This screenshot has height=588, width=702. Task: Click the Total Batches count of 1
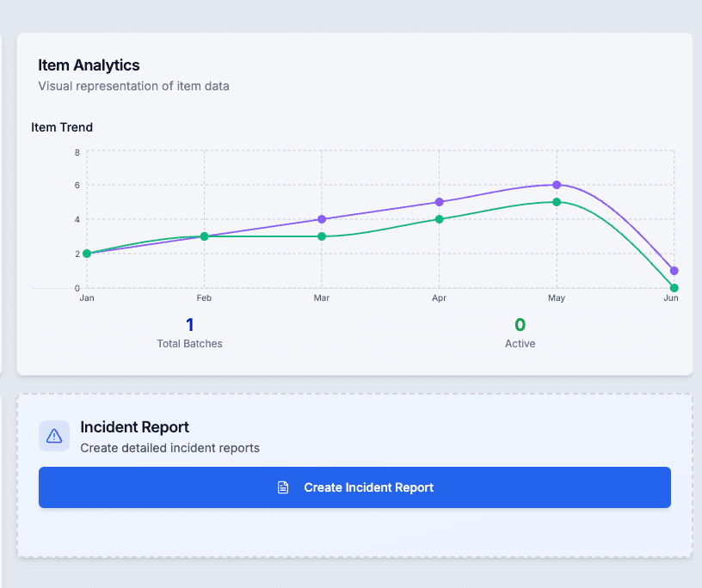(x=189, y=325)
